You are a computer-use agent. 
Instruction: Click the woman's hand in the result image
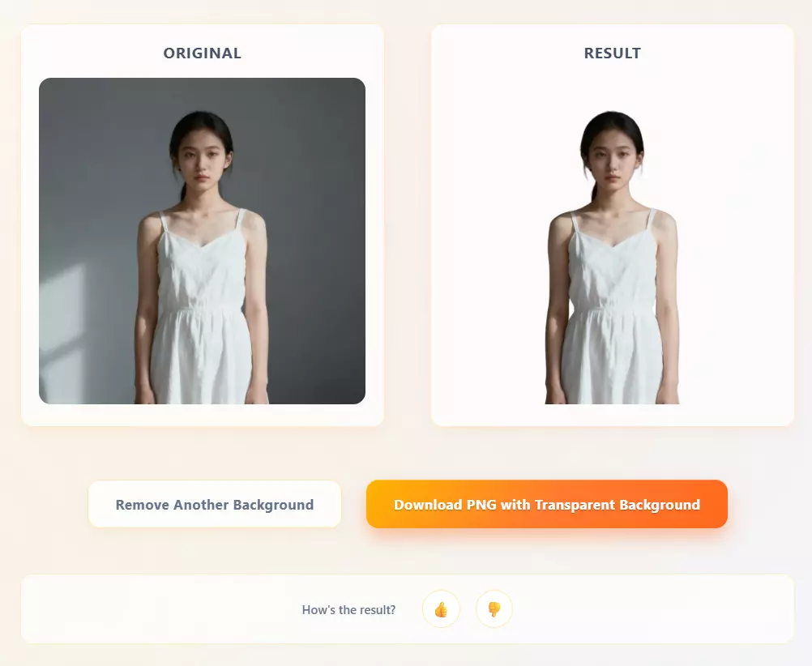point(668,395)
